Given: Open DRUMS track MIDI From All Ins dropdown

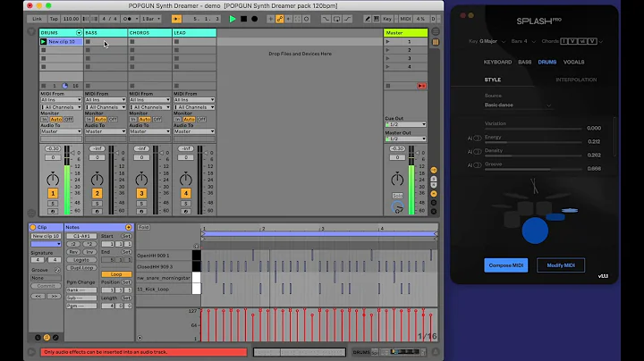Looking at the screenshot, I should point(61,100).
